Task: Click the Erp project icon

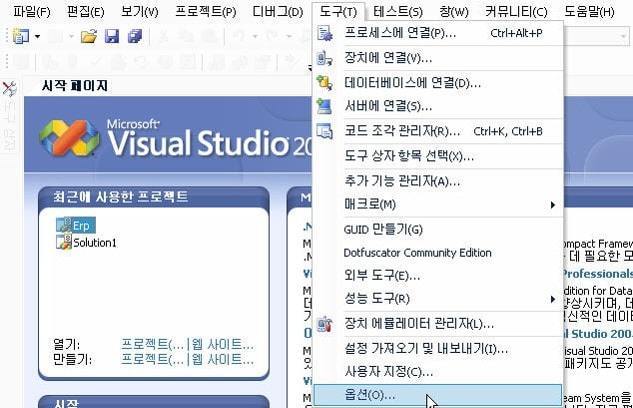Action: click(64, 225)
